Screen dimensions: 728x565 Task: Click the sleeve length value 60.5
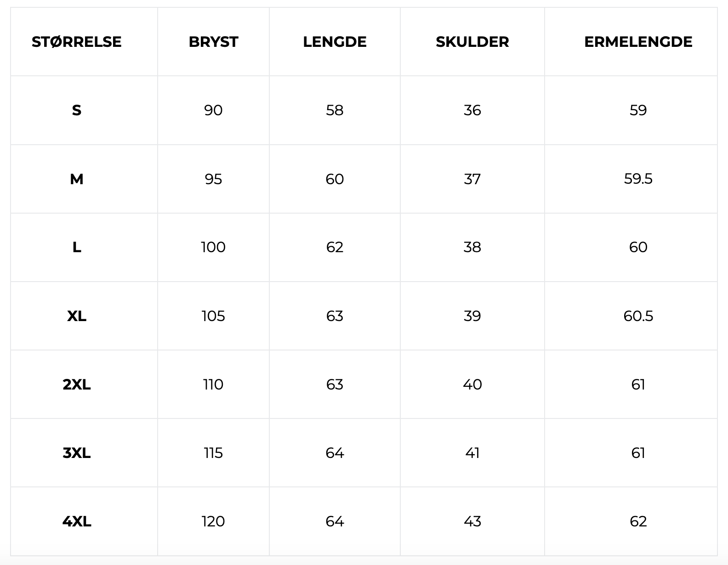point(638,316)
